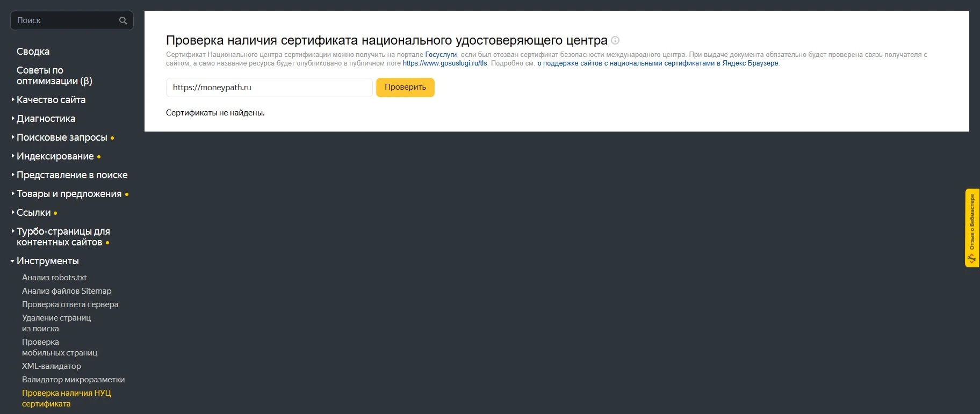Open info icon next to page heading
980x414 pixels.
pyautogui.click(x=616, y=40)
